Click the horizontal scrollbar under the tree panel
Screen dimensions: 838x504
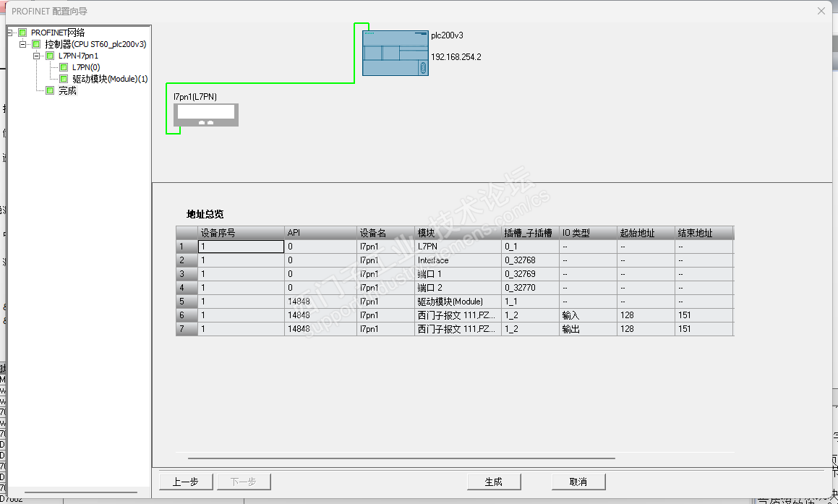click(81, 492)
